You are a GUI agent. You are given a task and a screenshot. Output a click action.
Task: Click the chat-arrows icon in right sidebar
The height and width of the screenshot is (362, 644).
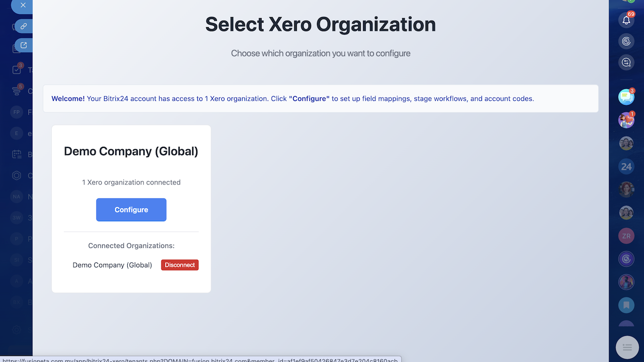[x=626, y=62]
